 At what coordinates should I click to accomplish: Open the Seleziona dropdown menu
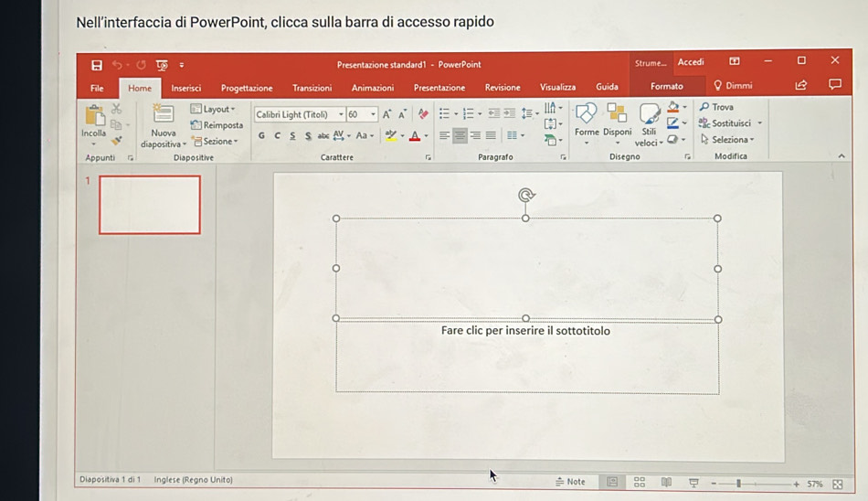[x=728, y=140]
